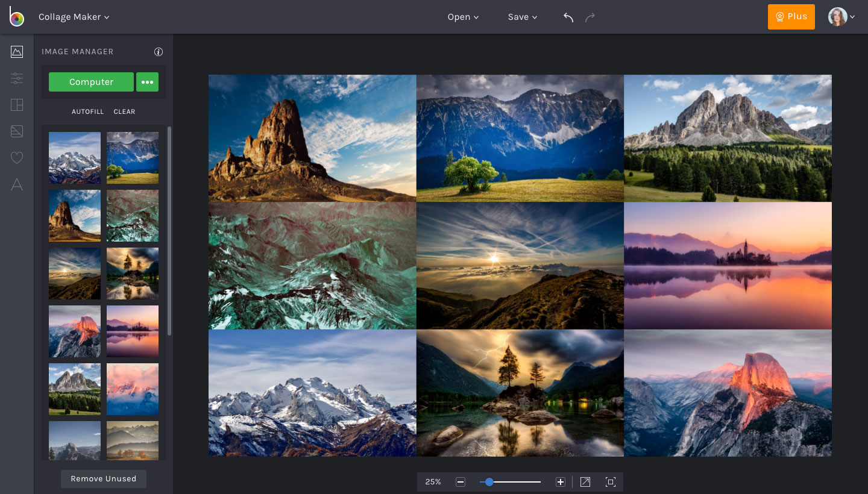Click the Image Manager info icon
Viewport: 868px width, 494px height.
click(x=159, y=52)
